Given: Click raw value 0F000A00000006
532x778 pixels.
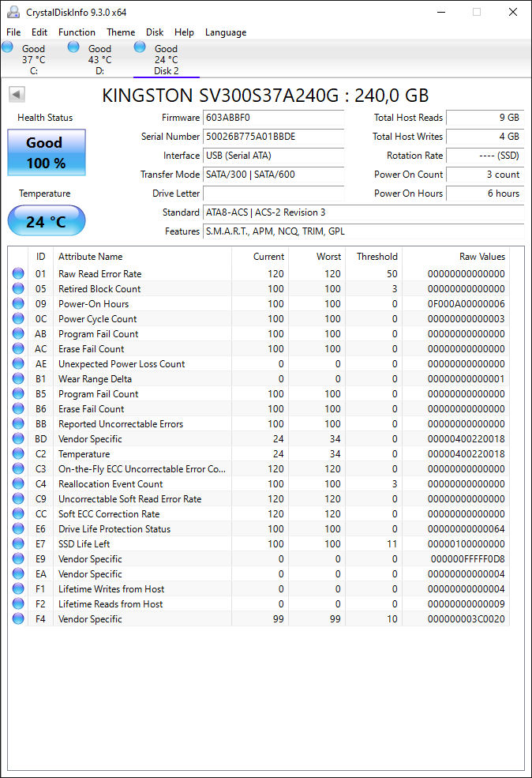Looking at the screenshot, I should 466,303.
